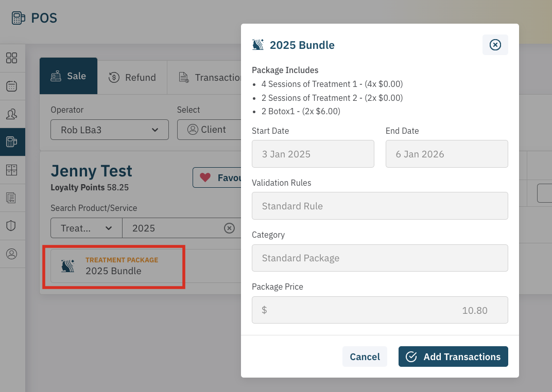Image resolution: width=552 pixels, height=392 pixels.
Task: Select the POS register icon in sidebar
Action: pos(11,142)
